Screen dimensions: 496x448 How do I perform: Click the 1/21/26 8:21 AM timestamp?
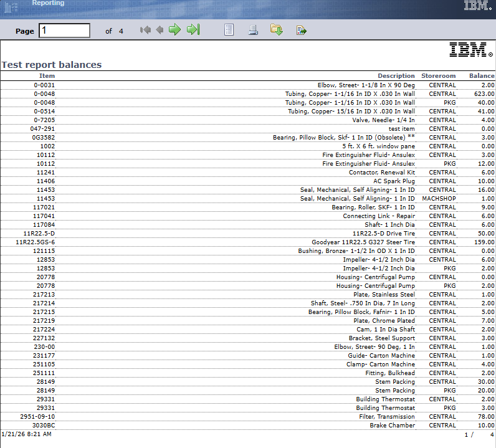26,434
